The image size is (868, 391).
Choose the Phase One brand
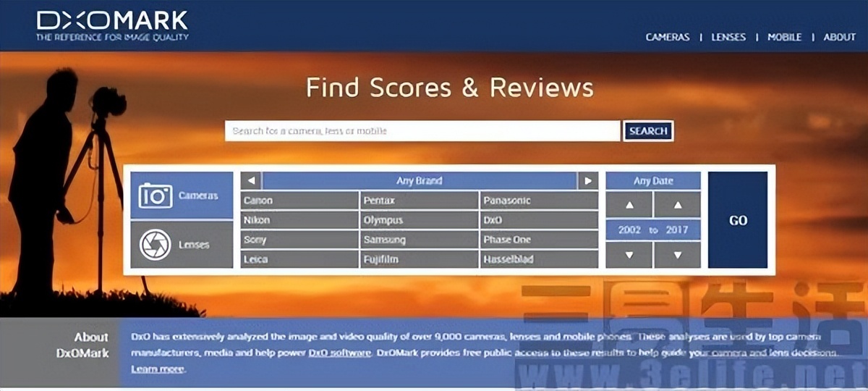tap(539, 240)
